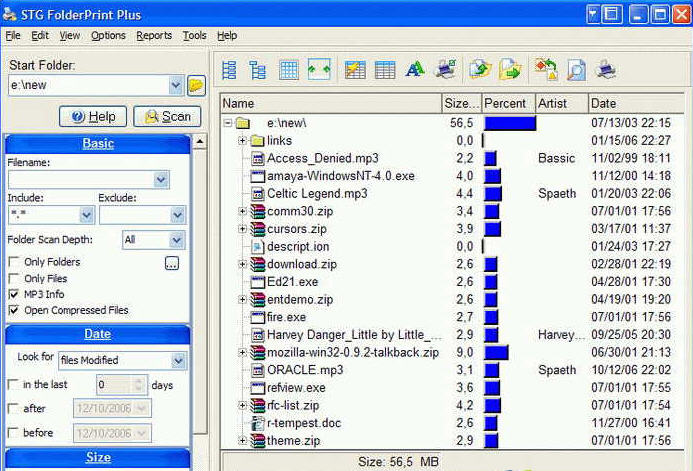Click the blue grid view toolbar icon
The width and height of the screenshot is (693, 471).
pyautogui.click(x=289, y=70)
